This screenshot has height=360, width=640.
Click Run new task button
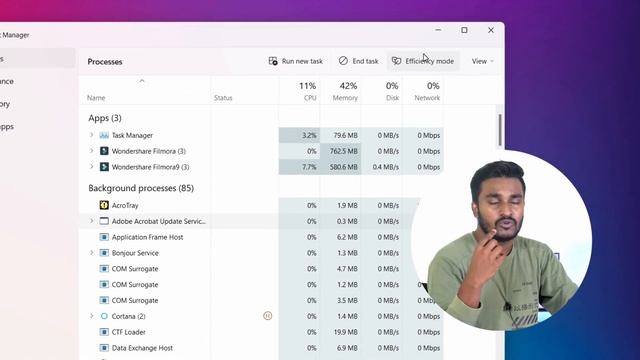(x=296, y=61)
